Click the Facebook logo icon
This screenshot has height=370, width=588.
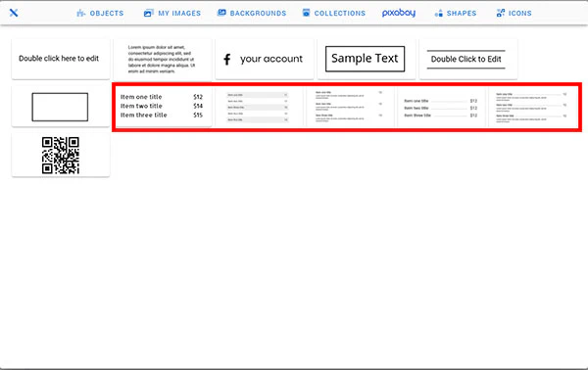point(227,59)
